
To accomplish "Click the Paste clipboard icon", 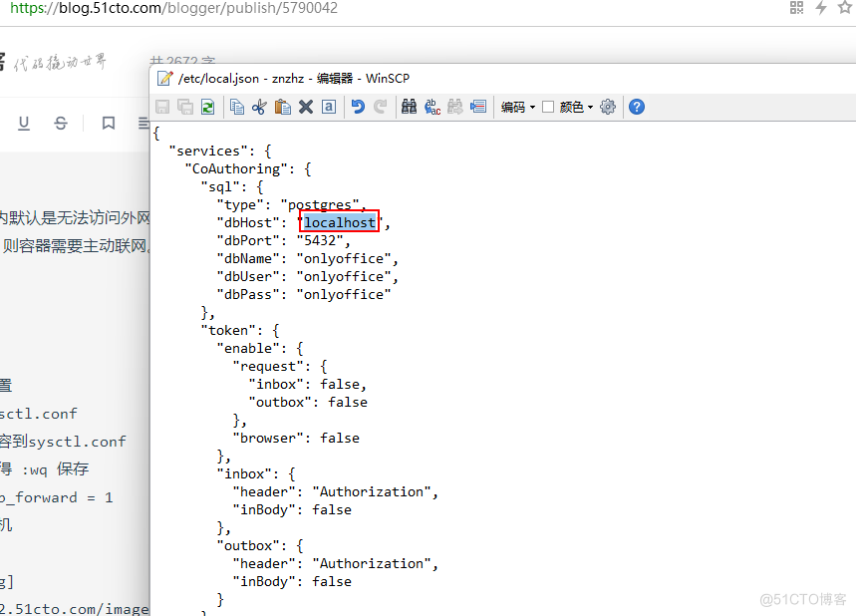I will [x=283, y=107].
